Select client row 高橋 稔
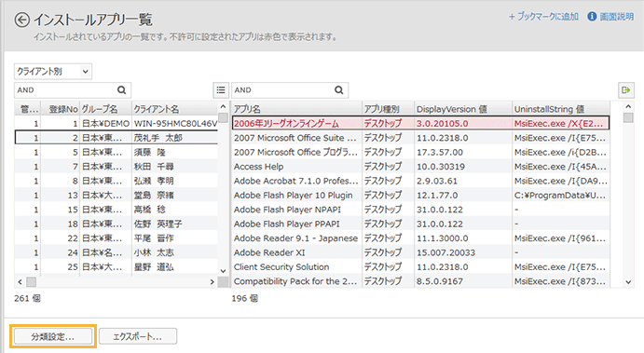This screenshot has width=644, height=353. tap(116, 210)
